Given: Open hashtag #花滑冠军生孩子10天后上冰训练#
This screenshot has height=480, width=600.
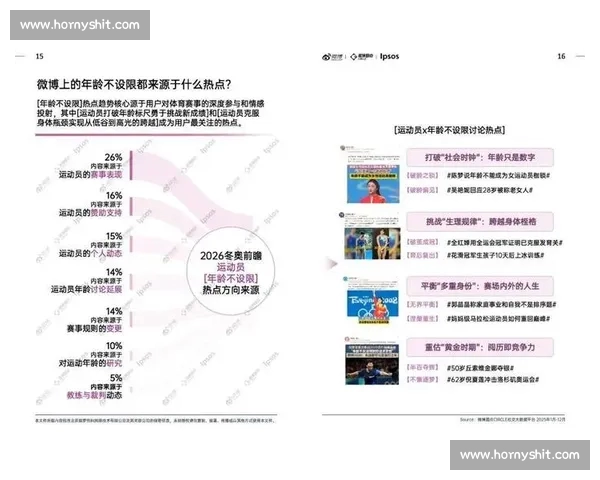Looking at the screenshot, I should 496,255.
